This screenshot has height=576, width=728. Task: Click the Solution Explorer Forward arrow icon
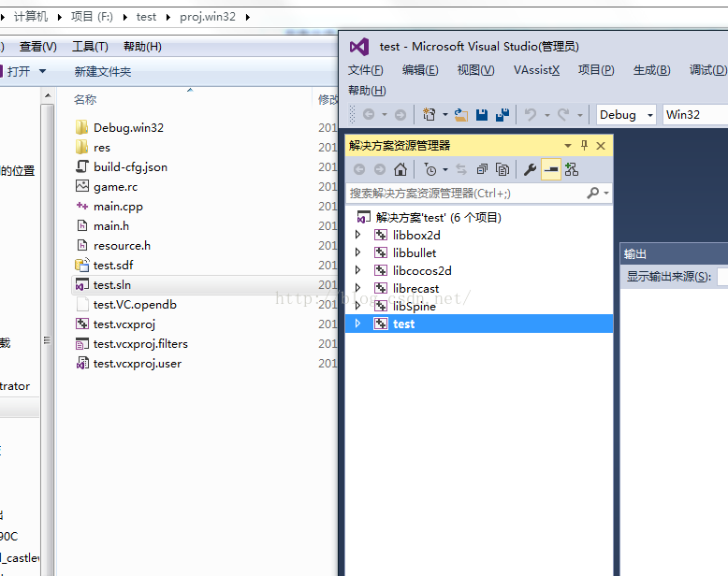(x=380, y=169)
